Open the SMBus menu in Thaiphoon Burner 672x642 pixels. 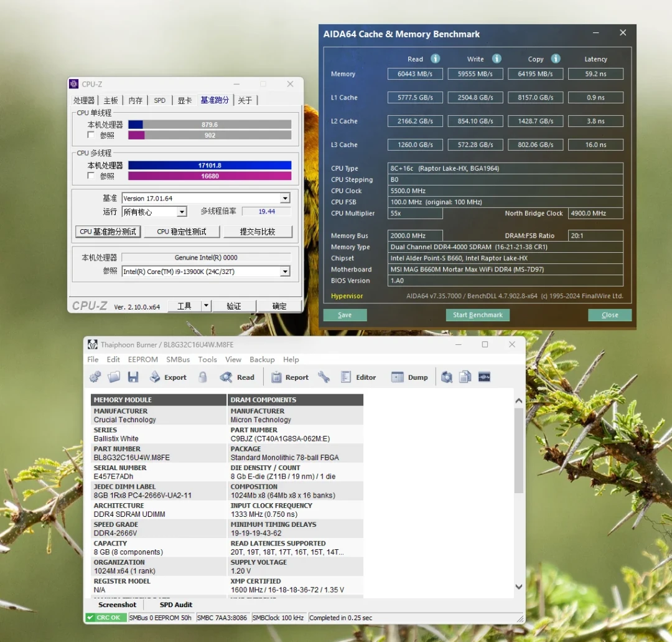point(178,359)
